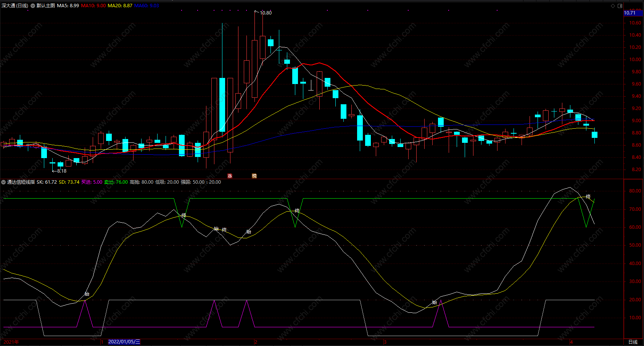Image resolution: width=644 pixels, height=346 pixels.
Task: Select the 2022/01/05 date marker
Action: point(124,342)
